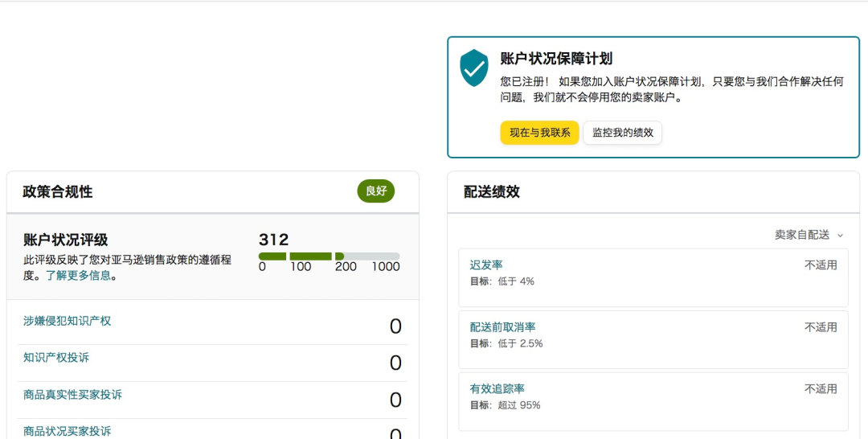868x439 pixels.
Task: Click the green 良好 status badge
Action: tap(376, 191)
